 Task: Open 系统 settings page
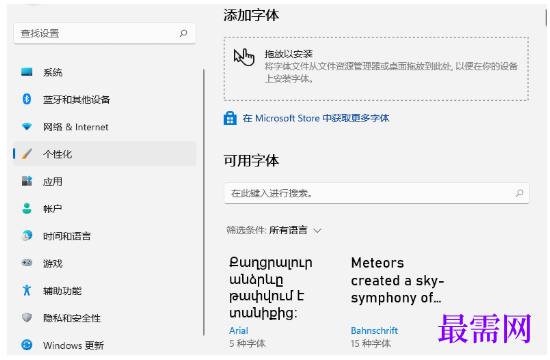(x=105, y=72)
